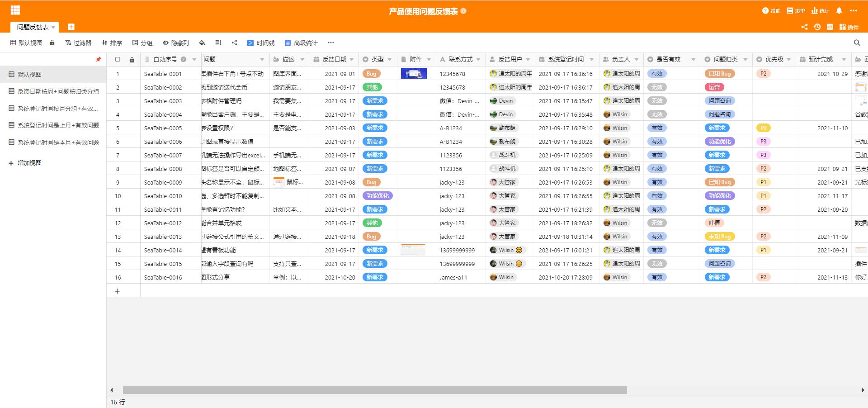Viewport: 868px width, 408px height.
Task: Click the 统计 statistics icon
Action: [820, 10]
